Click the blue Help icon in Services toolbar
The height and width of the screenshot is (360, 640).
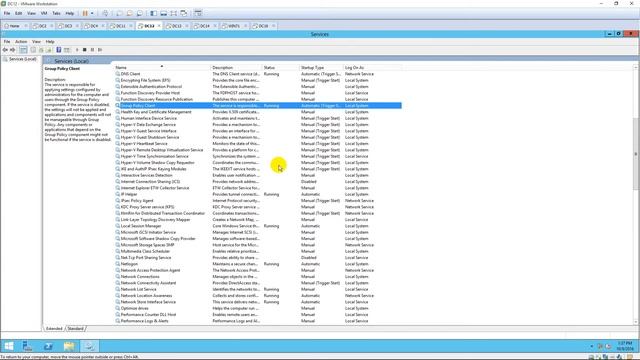(59, 50)
